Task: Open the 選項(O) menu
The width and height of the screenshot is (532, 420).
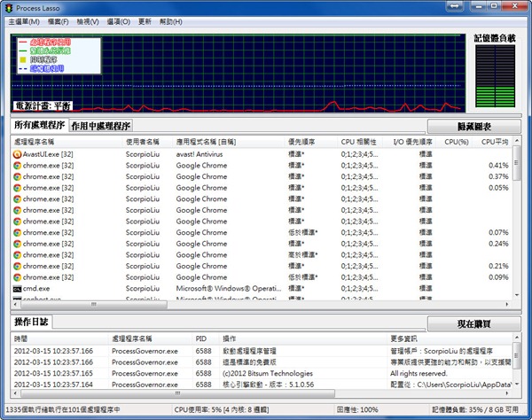Action: (x=118, y=20)
